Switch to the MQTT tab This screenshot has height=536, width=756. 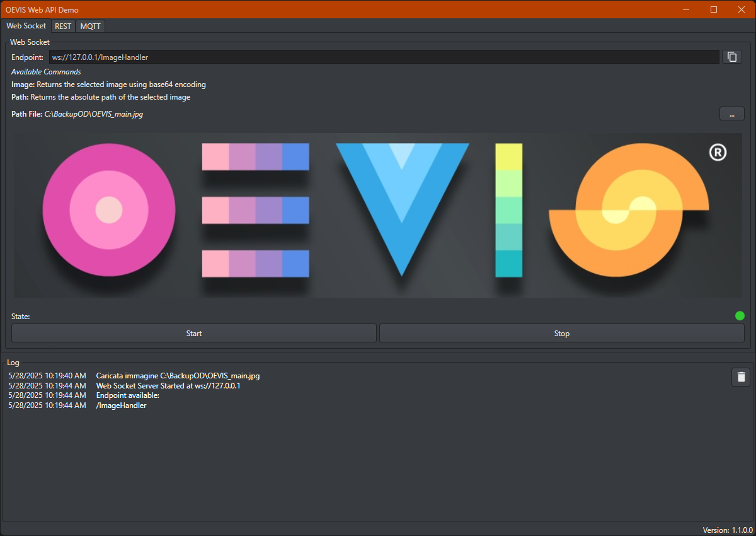pos(91,26)
